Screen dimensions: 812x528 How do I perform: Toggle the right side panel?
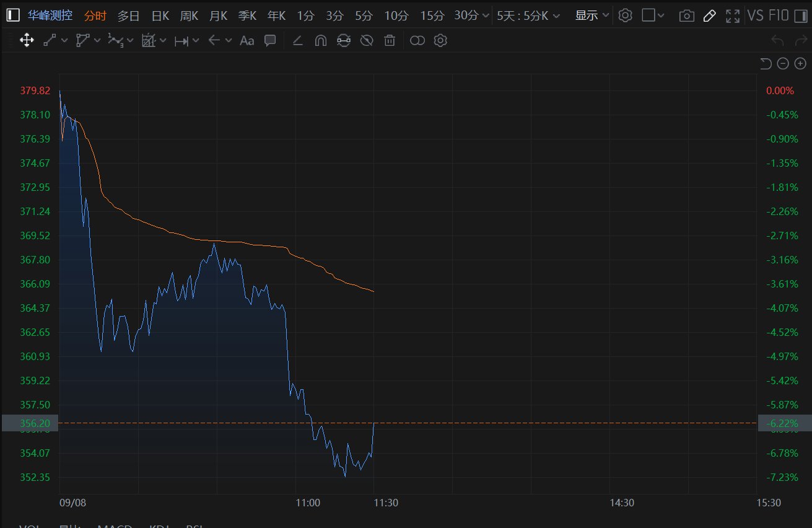648,15
